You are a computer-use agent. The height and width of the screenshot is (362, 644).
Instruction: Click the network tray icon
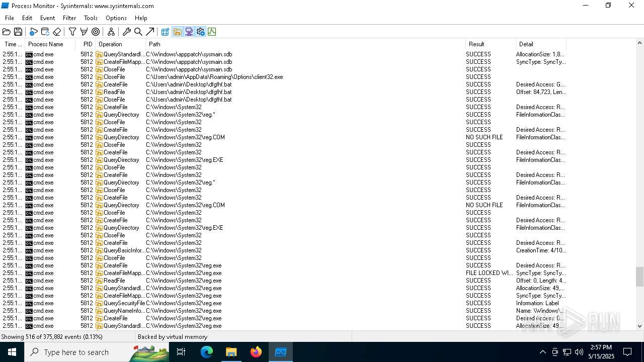(567, 352)
